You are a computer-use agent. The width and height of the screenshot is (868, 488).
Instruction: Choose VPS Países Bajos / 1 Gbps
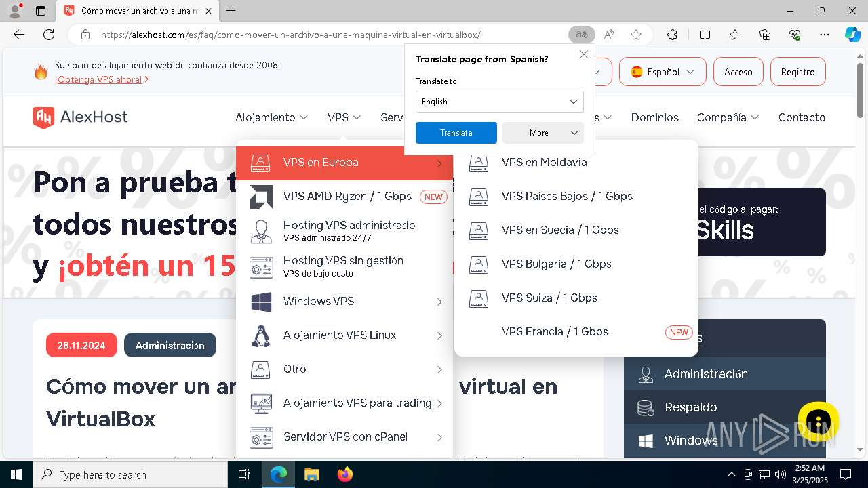[x=576, y=196]
